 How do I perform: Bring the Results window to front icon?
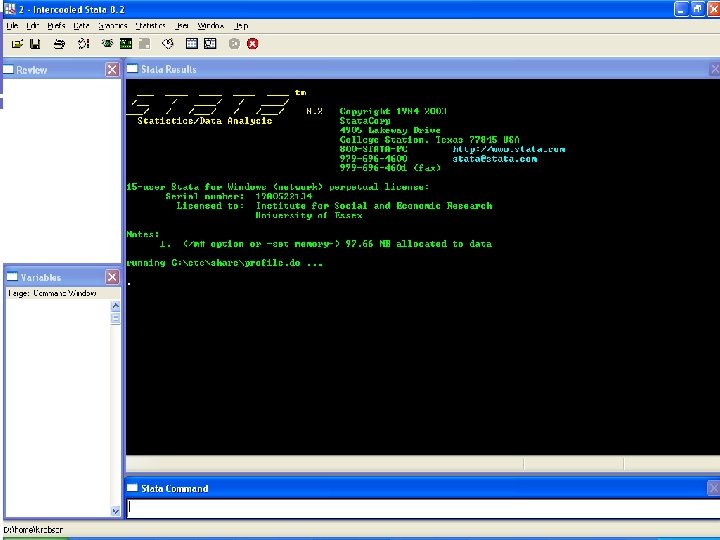pyautogui.click(x=126, y=44)
